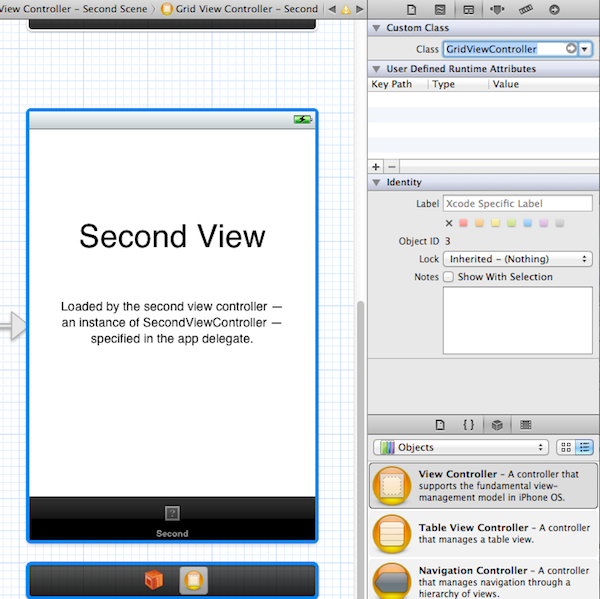Screen dimensions: 600x599
Task: Choose the blue label color
Action: 528,223
